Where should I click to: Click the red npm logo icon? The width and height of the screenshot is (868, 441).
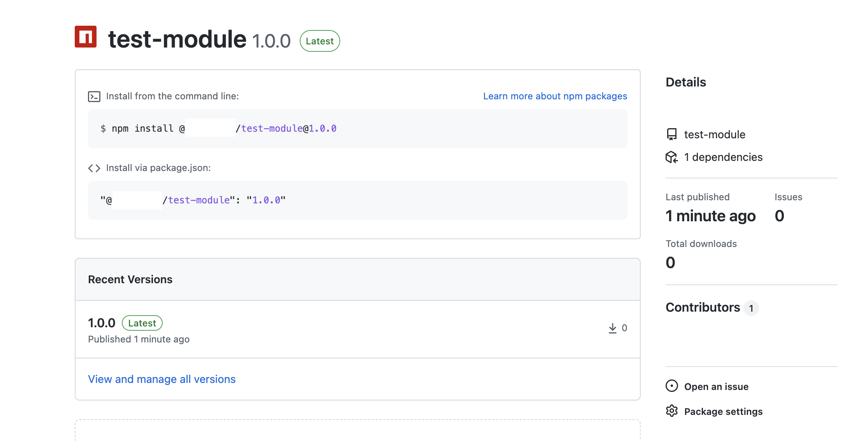pos(86,37)
